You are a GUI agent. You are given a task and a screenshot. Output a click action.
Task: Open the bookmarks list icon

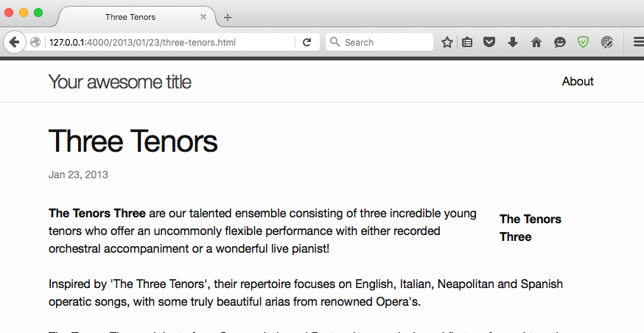pos(467,42)
